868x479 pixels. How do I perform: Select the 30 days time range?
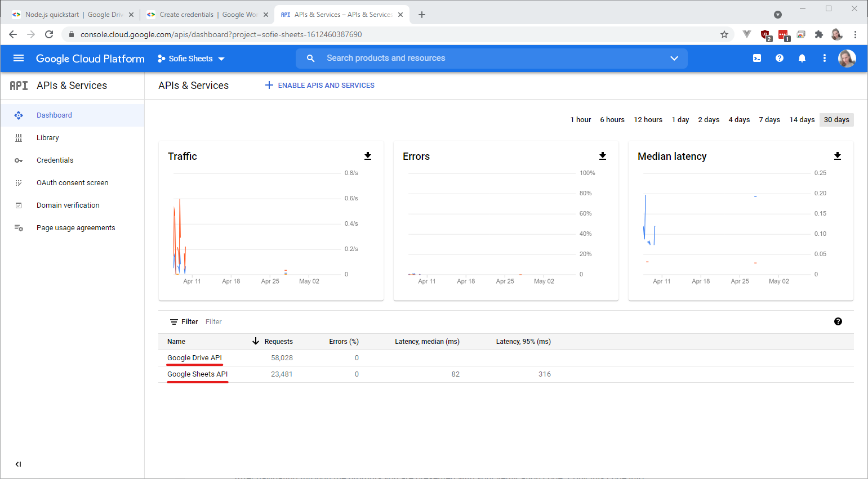[x=836, y=120]
